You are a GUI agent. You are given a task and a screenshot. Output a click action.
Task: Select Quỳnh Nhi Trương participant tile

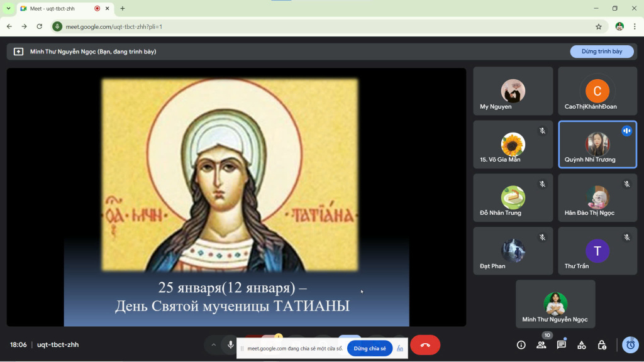597,145
